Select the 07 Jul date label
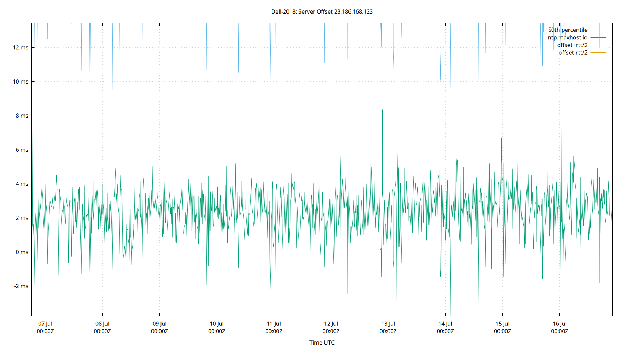644x348 pixels. [x=45, y=323]
